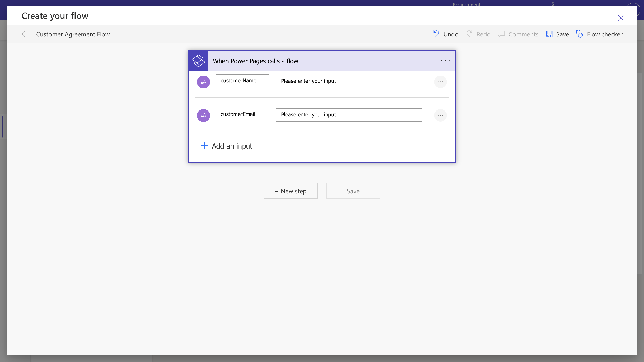Click the Undo icon in the toolbar
Image resolution: width=644 pixels, height=362 pixels.
[x=436, y=34]
